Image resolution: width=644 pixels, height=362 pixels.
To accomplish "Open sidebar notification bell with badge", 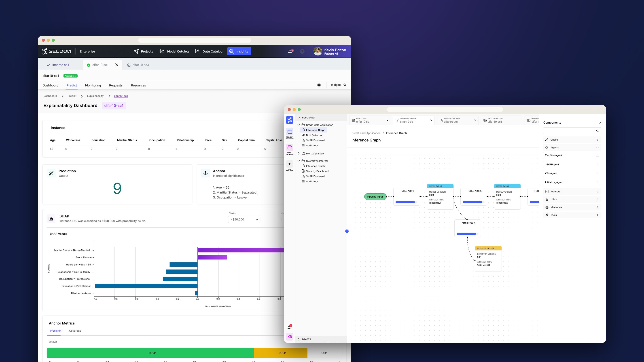I will click(289, 327).
